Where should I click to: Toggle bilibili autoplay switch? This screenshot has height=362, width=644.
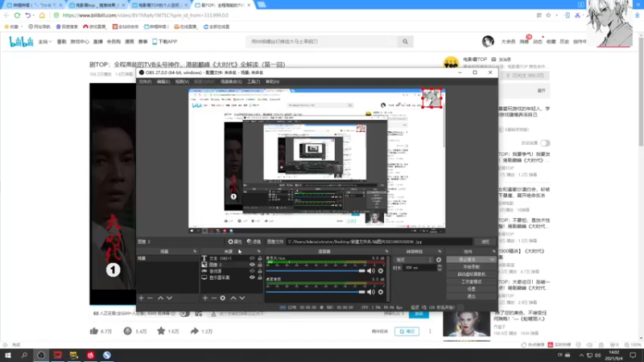click(545, 143)
